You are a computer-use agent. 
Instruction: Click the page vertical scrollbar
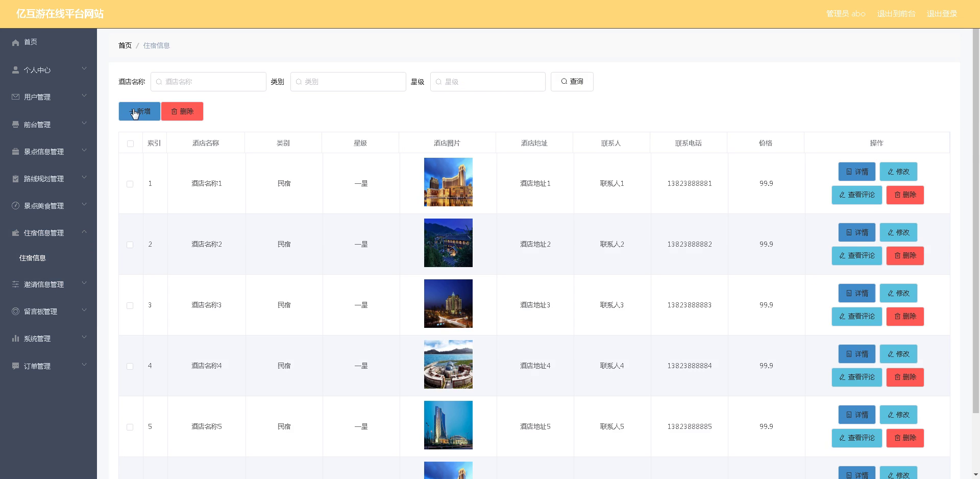(x=976, y=220)
